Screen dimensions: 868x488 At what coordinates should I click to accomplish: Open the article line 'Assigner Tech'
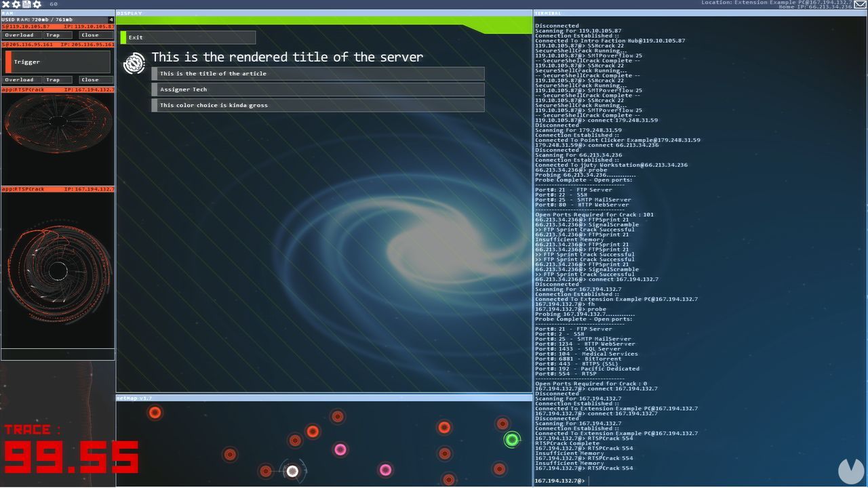317,89
